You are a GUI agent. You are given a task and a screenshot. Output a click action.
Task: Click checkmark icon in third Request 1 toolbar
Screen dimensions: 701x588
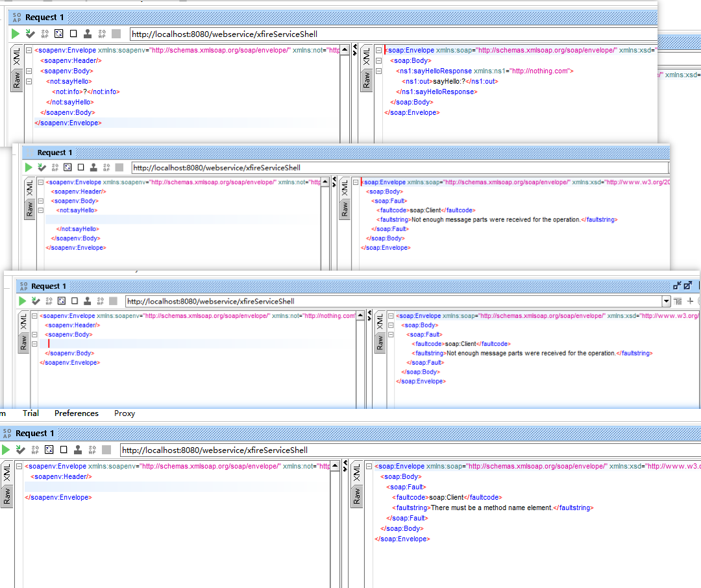tap(36, 301)
